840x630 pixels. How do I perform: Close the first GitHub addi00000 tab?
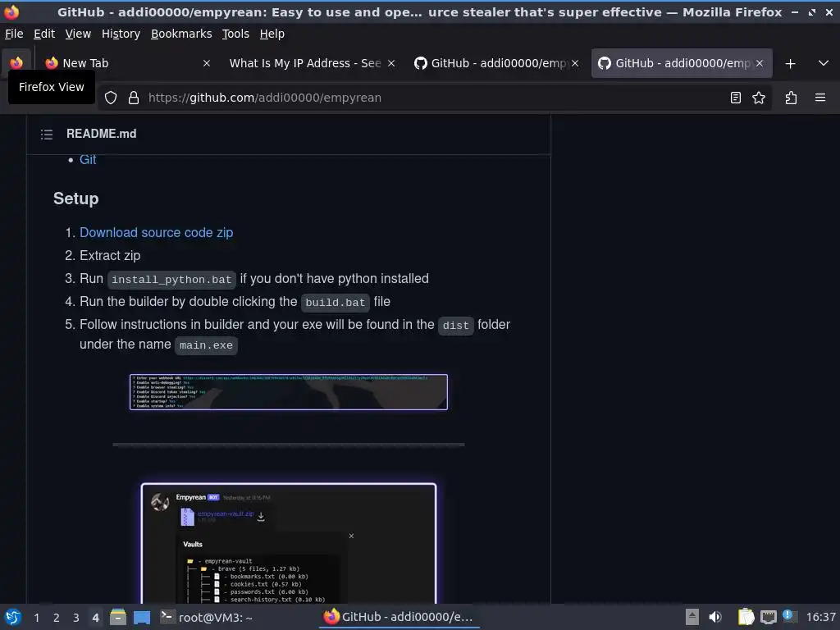click(575, 63)
